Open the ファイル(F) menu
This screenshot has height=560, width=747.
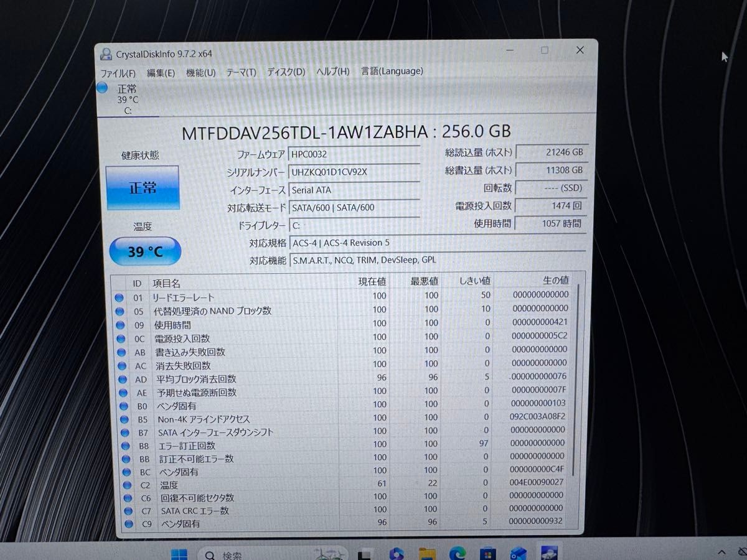coord(118,73)
